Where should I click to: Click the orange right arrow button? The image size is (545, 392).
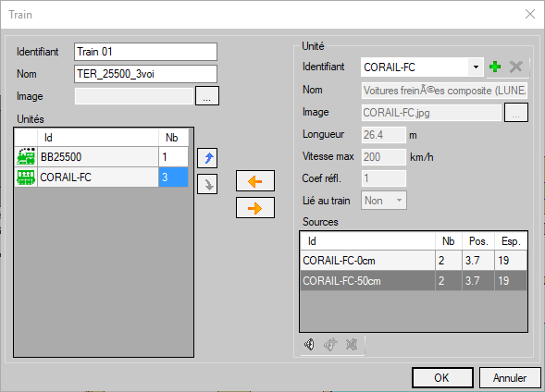coord(255,208)
